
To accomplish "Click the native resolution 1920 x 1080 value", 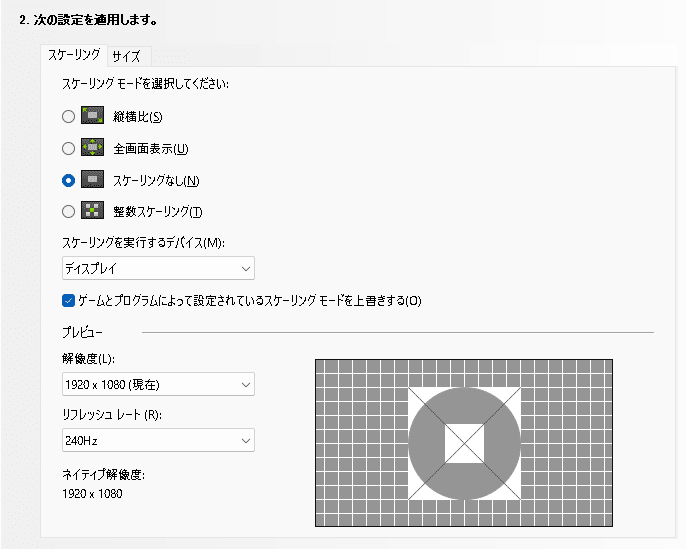I will click(x=92, y=494).
